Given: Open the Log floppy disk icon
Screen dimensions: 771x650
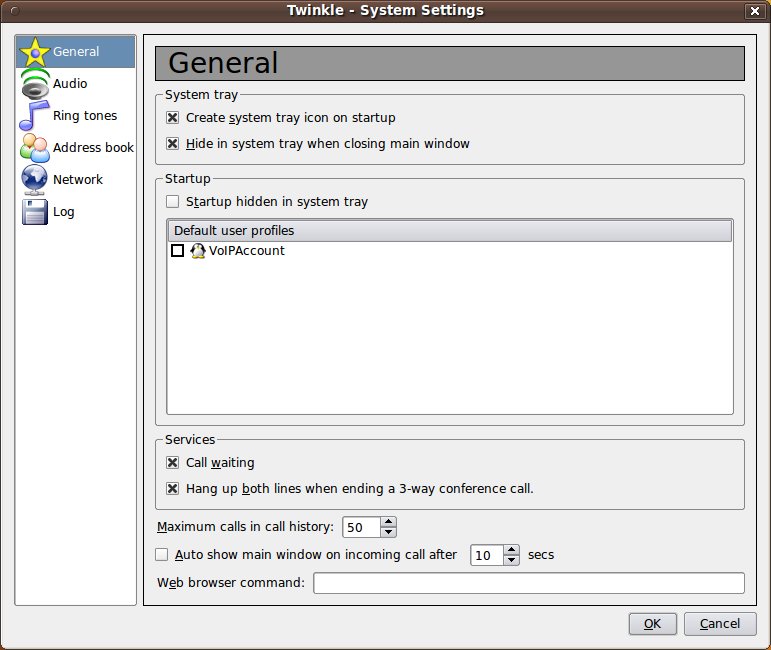Looking at the screenshot, I should coord(35,212).
